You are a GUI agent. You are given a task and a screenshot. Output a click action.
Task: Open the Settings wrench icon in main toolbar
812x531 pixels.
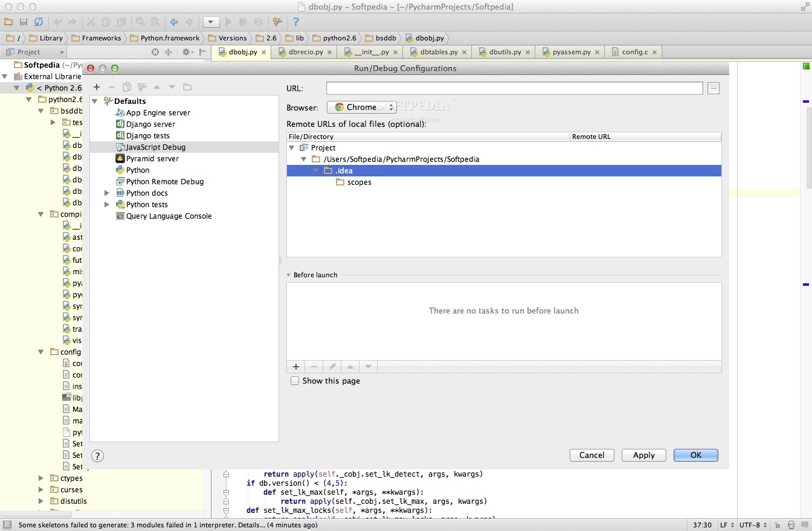277,22
